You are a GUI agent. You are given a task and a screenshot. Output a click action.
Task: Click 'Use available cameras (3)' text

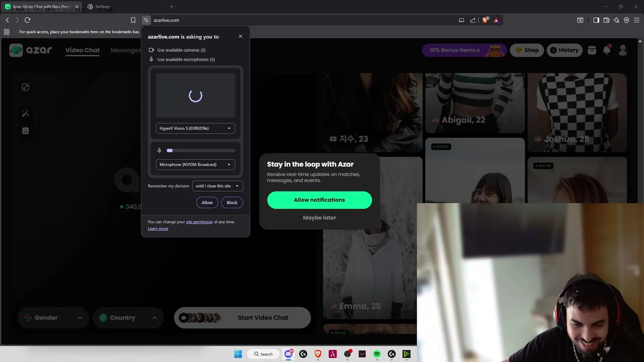coord(181,50)
